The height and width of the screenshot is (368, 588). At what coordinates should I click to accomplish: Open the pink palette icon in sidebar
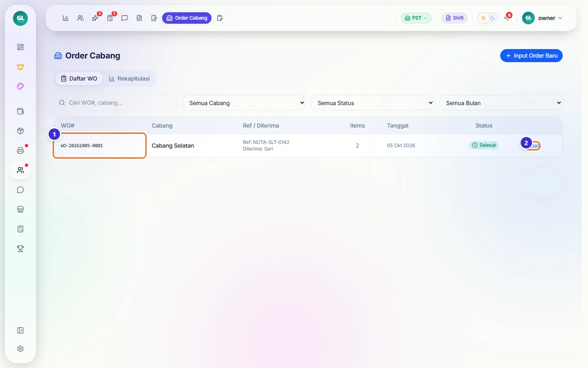click(20, 86)
